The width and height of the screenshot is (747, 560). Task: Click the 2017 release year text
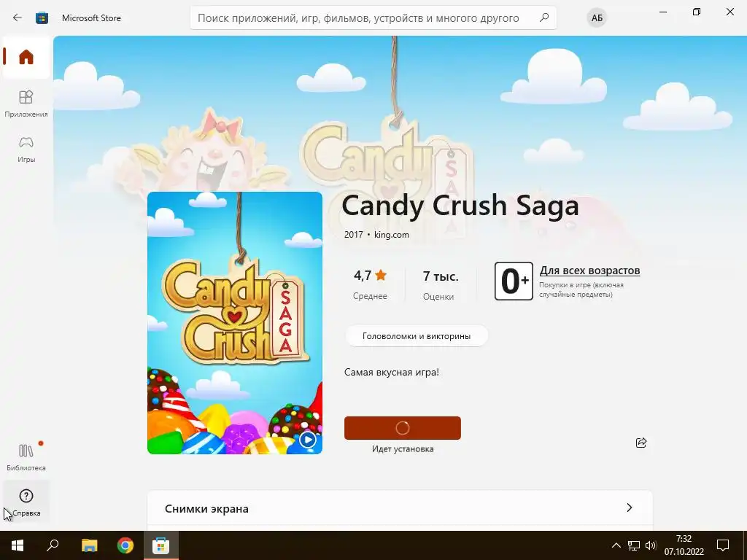pos(354,234)
